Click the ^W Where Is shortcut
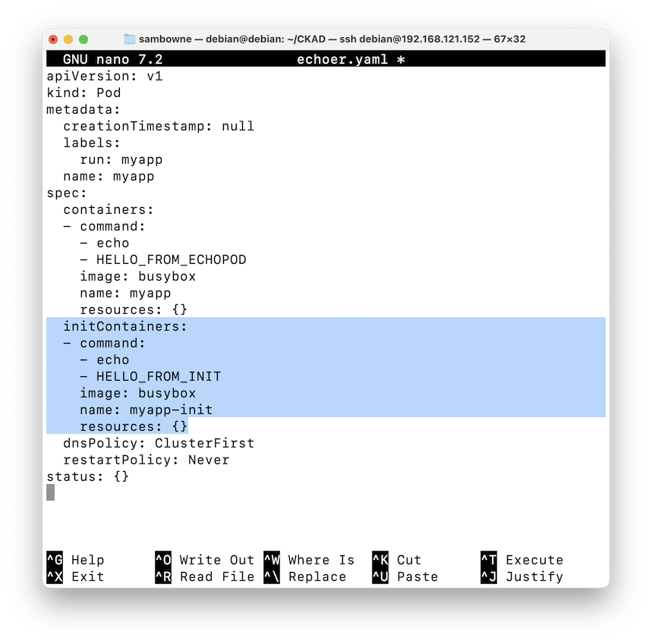The height and width of the screenshot is (644, 652). [x=309, y=560]
